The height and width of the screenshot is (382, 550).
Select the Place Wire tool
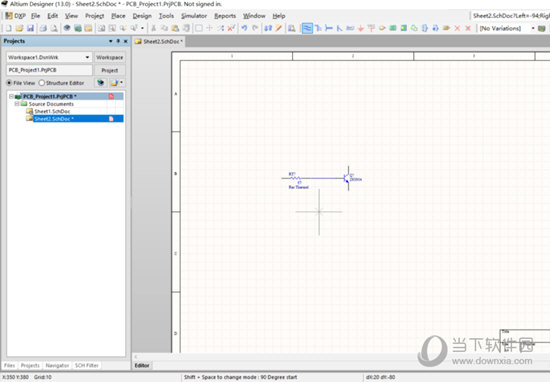(x=307, y=28)
